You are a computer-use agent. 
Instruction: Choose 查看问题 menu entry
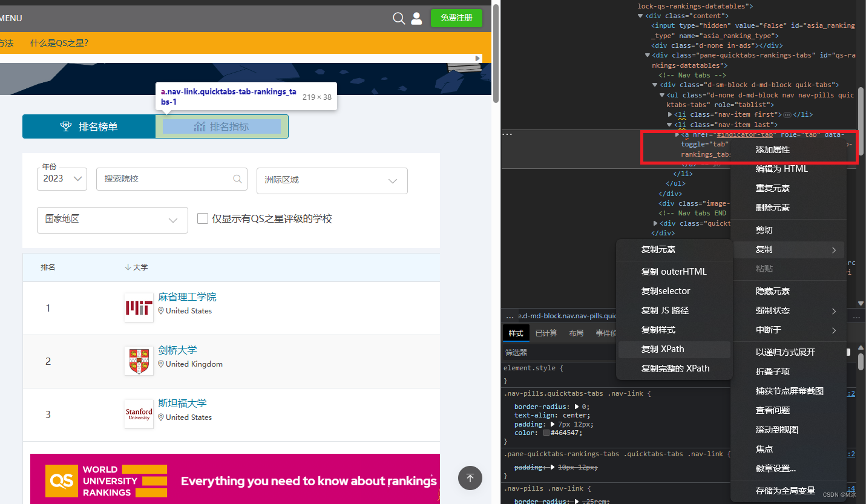pyautogui.click(x=787, y=410)
